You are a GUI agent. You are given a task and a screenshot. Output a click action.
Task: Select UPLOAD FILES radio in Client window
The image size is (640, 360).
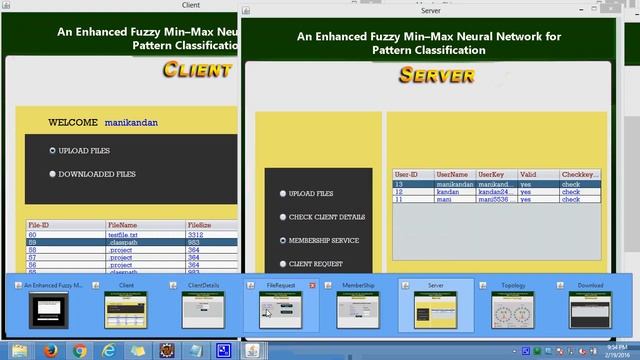tap(52, 151)
